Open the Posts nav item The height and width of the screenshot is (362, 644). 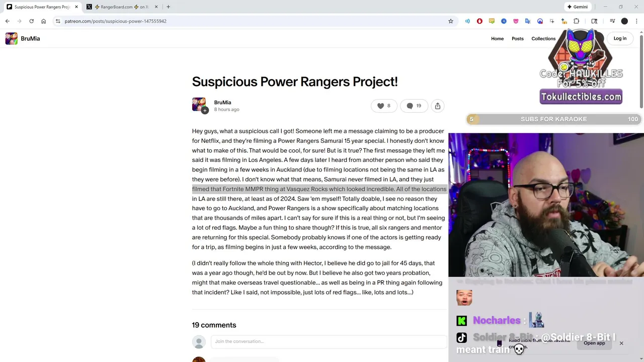518,39
